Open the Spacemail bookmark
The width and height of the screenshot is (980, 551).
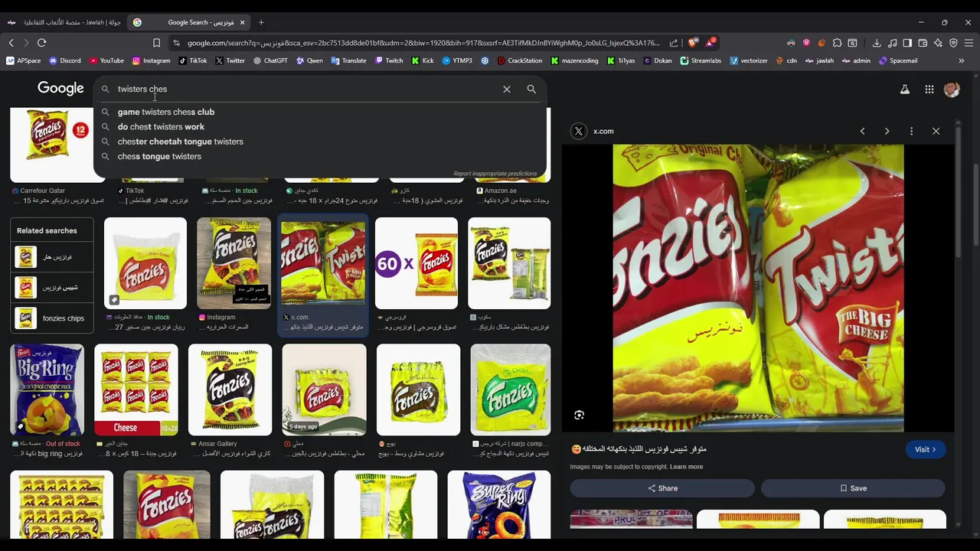click(x=898, y=60)
